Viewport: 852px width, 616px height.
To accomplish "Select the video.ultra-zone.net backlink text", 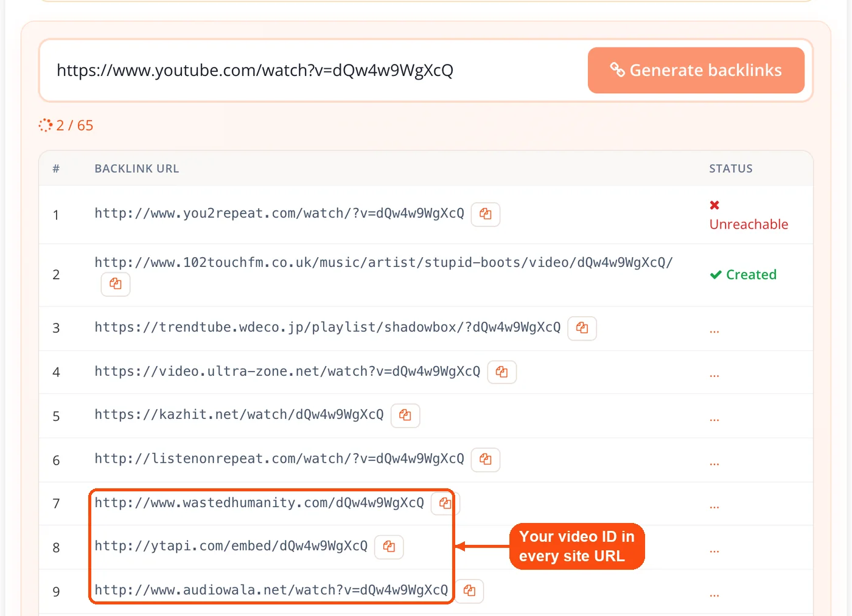I will pyautogui.click(x=287, y=371).
